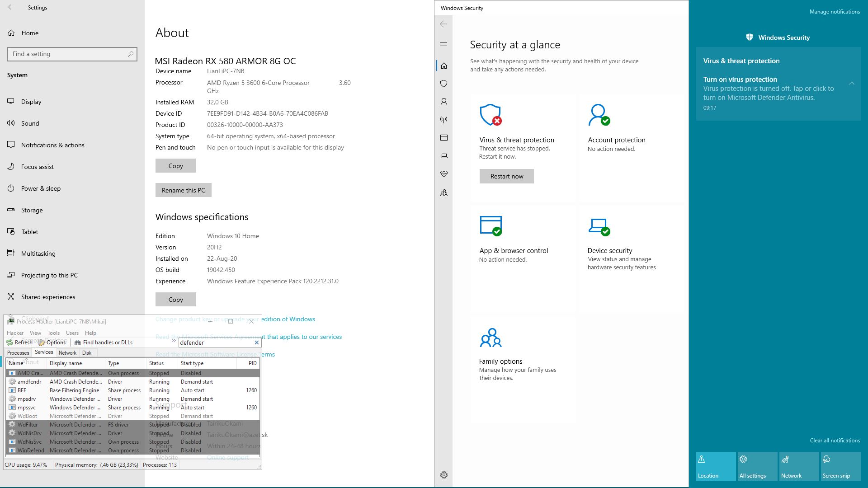The image size is (868, 488).
Task: Select the BFE Base Filtering Engine row
Action: coord(133,390)
